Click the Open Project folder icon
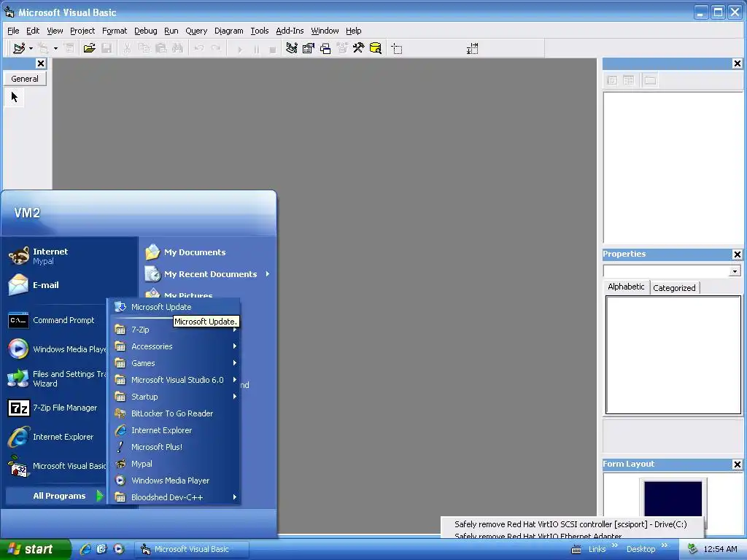Image resolution: width=747 pixels, height=560 pixels. click(x=89, y=48)
